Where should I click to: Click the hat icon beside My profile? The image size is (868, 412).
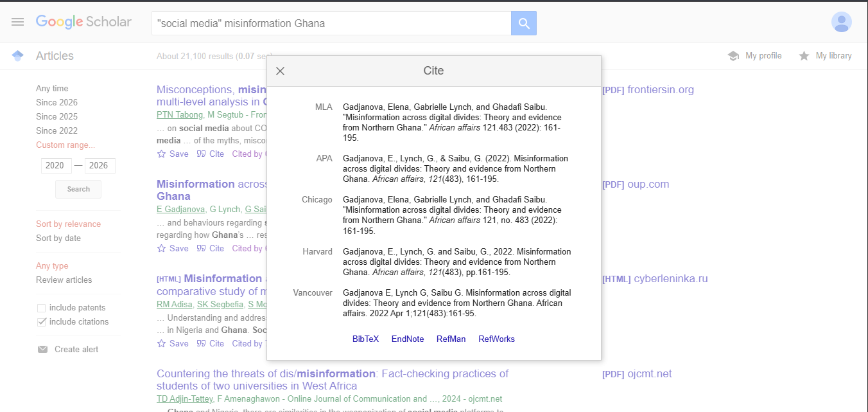(x=733, y=56)
